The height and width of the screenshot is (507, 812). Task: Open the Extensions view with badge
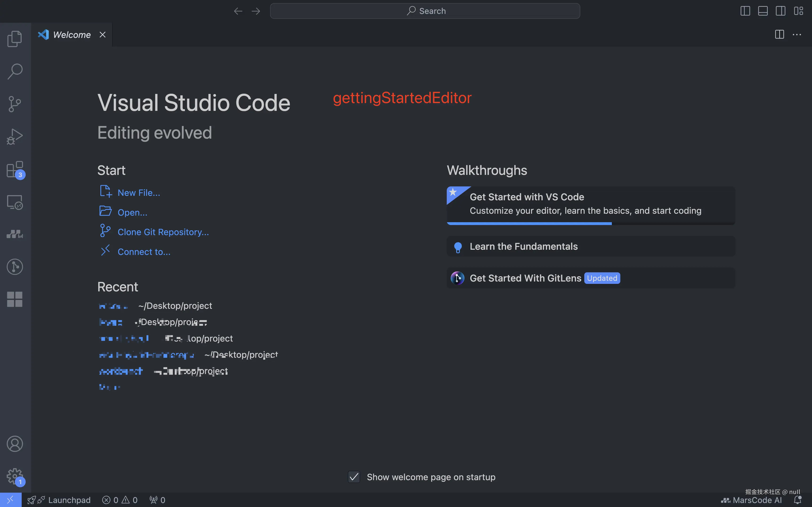pos(15,169)
